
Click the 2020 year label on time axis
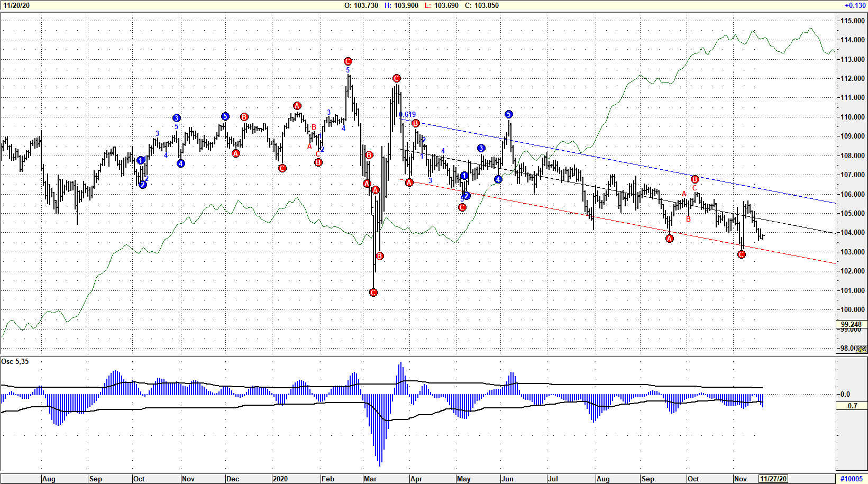[x=280, y=479]
